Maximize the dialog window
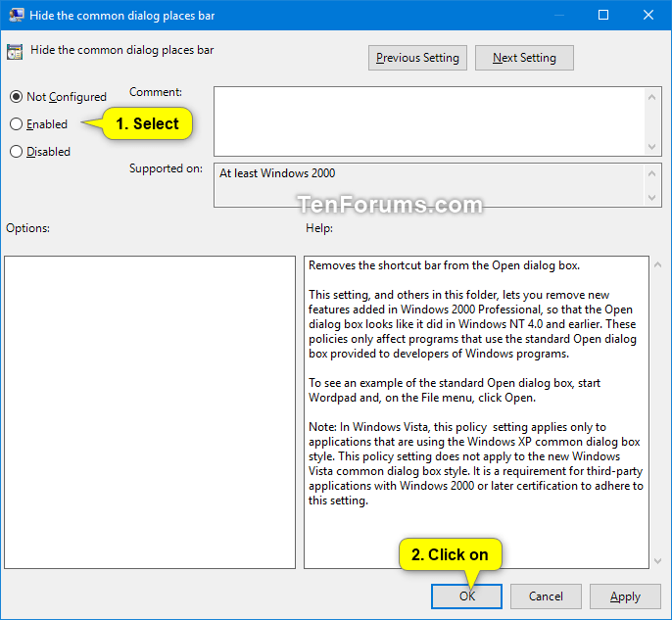This screenshot has width=672, height=620. coord(603,15)
